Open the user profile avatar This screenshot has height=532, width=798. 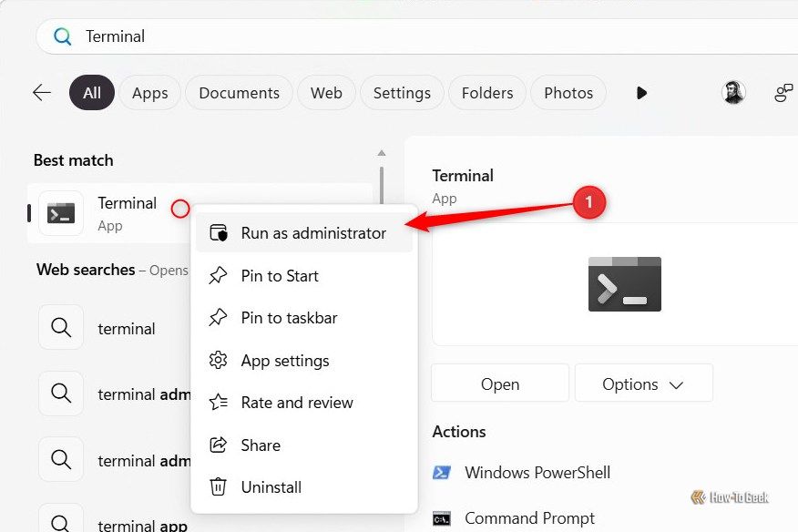click(733, 93)
